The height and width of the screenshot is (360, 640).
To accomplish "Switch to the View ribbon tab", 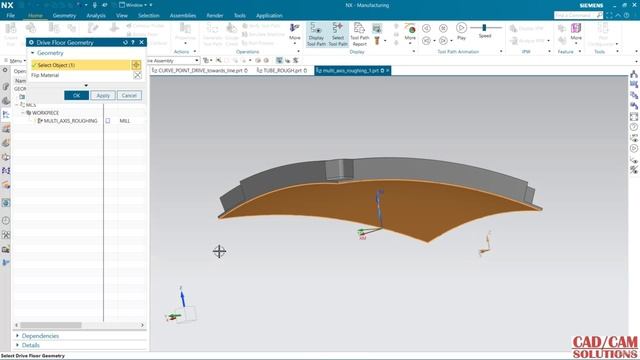I will pyautogui.click(x=122, y=16).
